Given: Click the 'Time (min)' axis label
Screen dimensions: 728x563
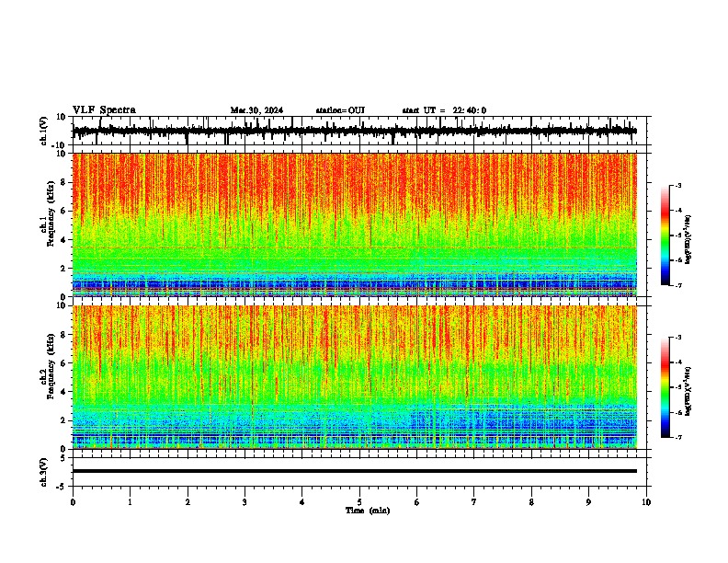Looking at the screenshot, I should point(368,511).
